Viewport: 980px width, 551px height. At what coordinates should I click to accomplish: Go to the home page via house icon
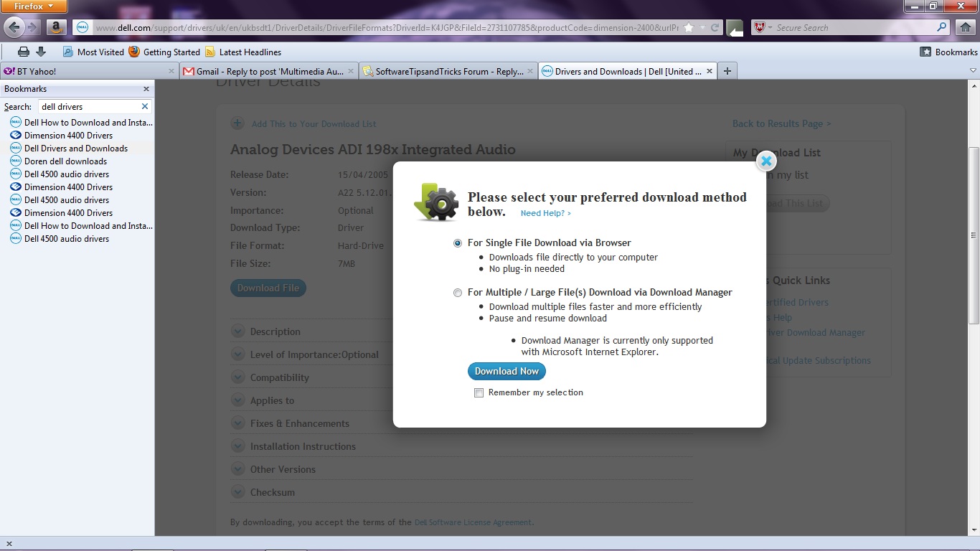[966, 27]
